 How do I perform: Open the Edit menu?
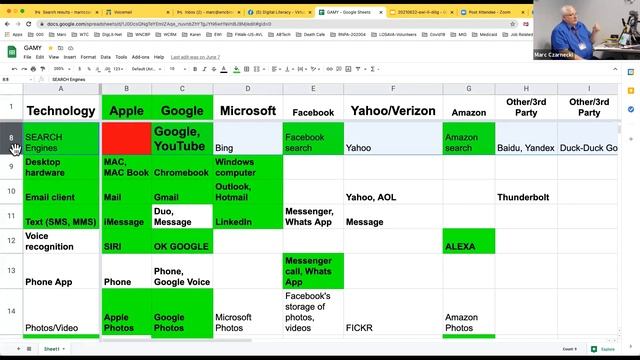[x=40, y=57]
